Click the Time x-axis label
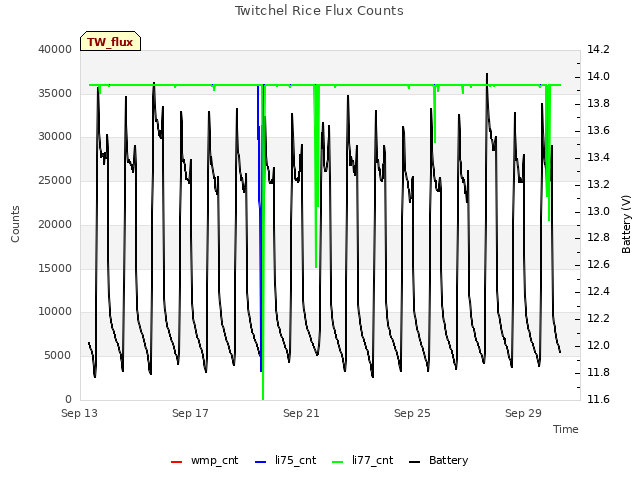 pyautogui.click(x=566, y=429)
